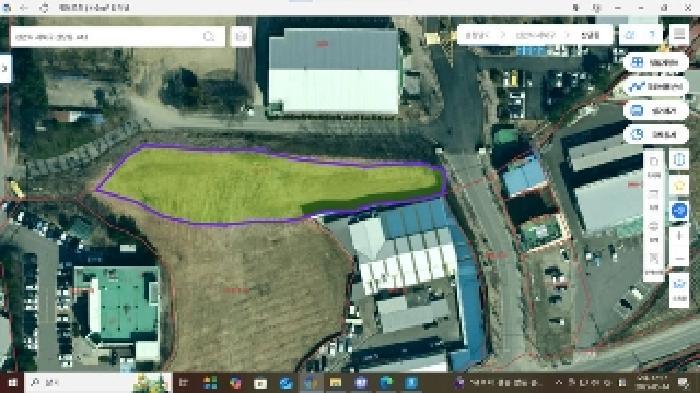Click the yellow star favorites icon
Viewport: 700px width, 393px height.
pos(679,185)
